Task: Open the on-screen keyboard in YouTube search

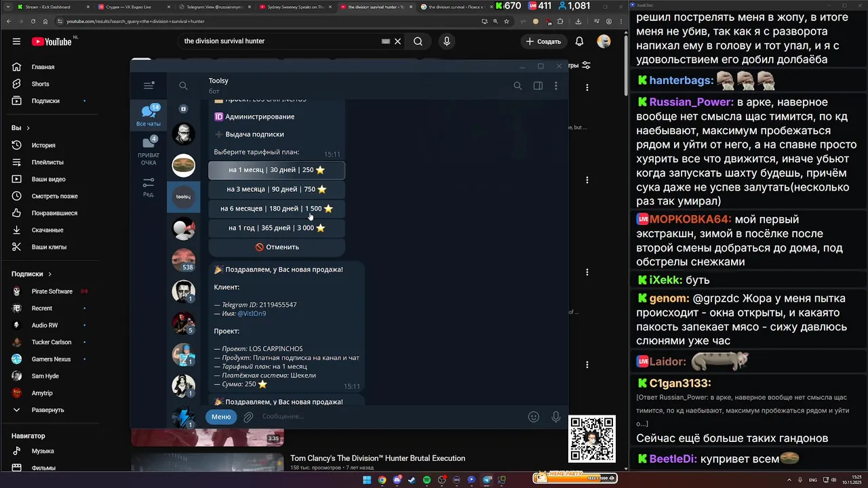Action: (385, 41)
